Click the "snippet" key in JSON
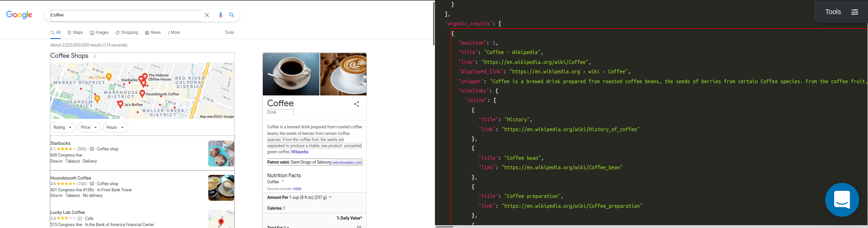868x228 pixels. [471, 81]
